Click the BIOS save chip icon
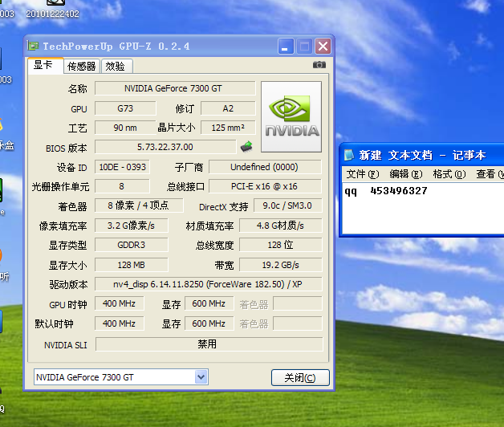 point(246,147)
